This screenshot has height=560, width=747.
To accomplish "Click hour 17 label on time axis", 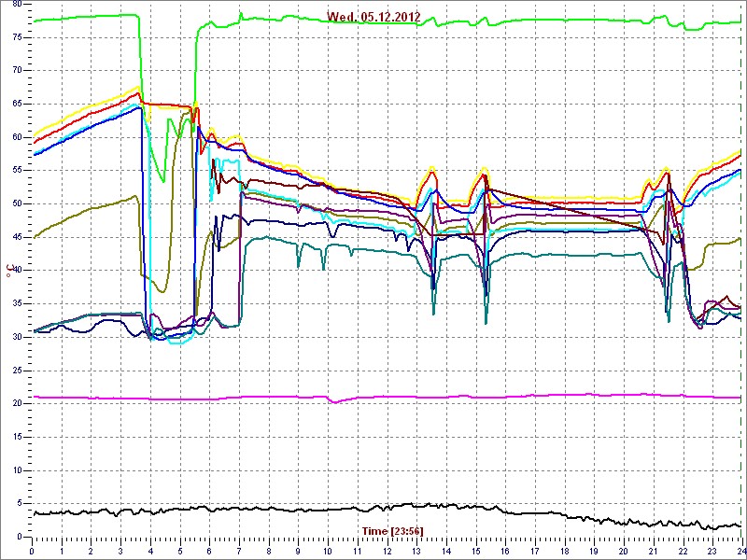I will (x=535, y=549).
